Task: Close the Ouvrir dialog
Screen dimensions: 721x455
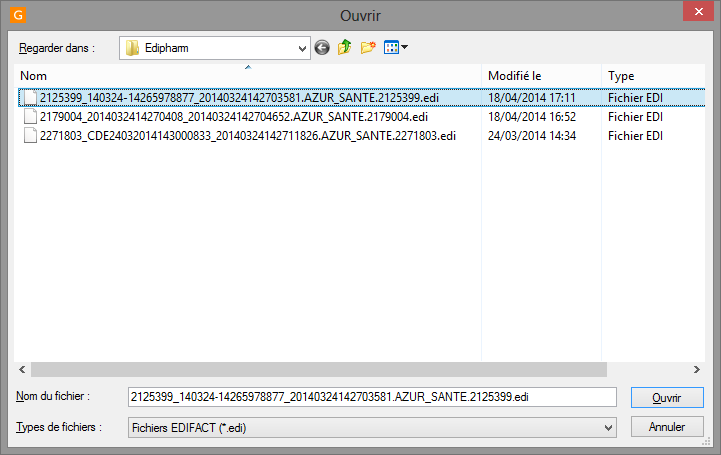Action: click(x=698, y=11)
